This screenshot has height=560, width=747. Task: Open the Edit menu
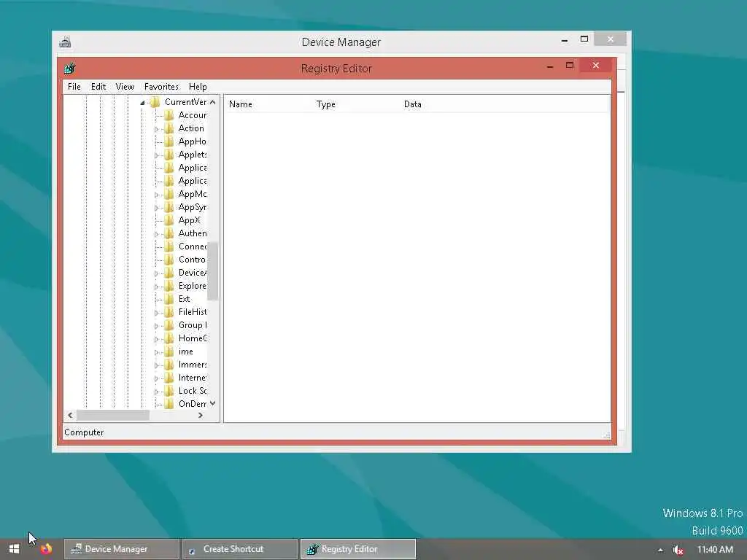(x=98, y=87)
